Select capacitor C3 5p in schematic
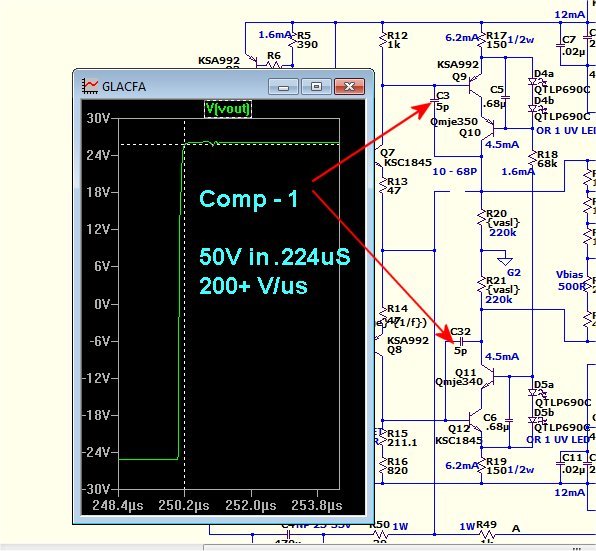596x551 pixels. point(435,101)
